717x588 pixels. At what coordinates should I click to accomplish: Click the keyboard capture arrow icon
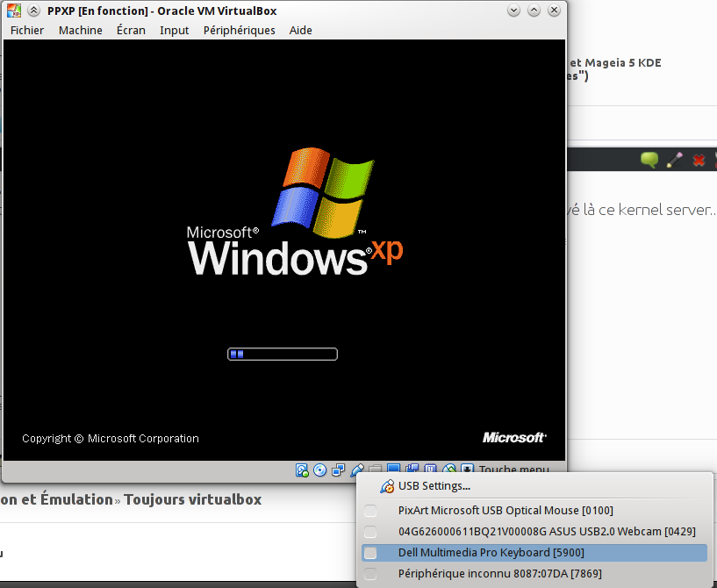468,469
